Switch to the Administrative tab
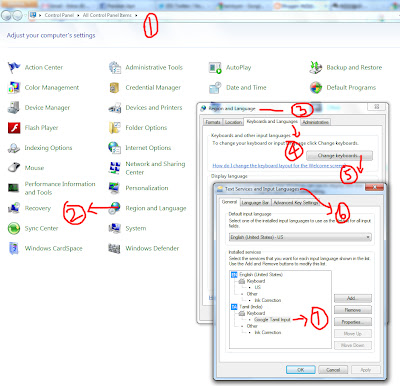Image resolution: width=400 pixels, height=386 pixels. (315, 122)
